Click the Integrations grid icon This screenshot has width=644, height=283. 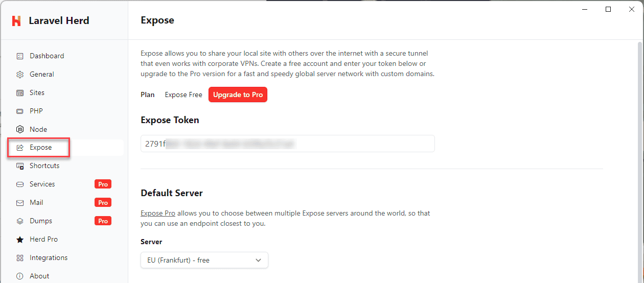click(20, 258)
